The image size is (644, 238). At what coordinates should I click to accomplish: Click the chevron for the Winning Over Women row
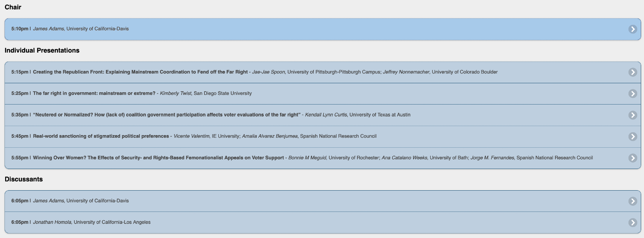[632, 158]
